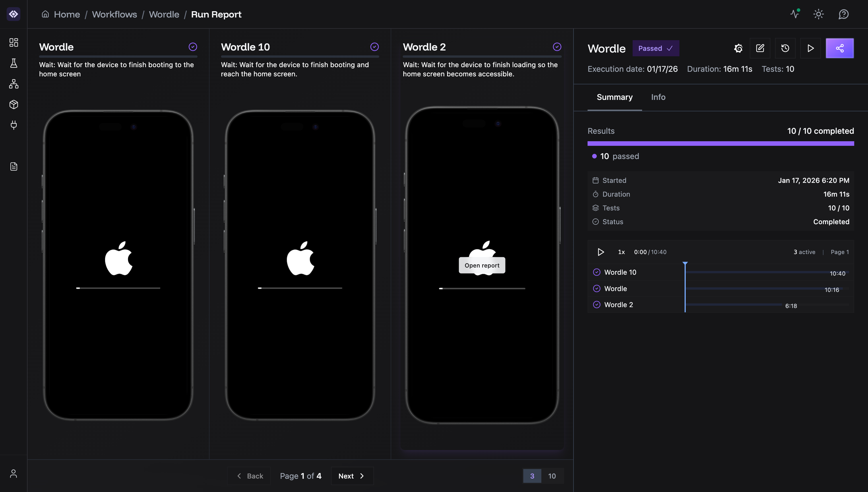Open the Workflows breadcrumb menu item
The width and height of the screenshot is (868, 492).
point(114,14)
